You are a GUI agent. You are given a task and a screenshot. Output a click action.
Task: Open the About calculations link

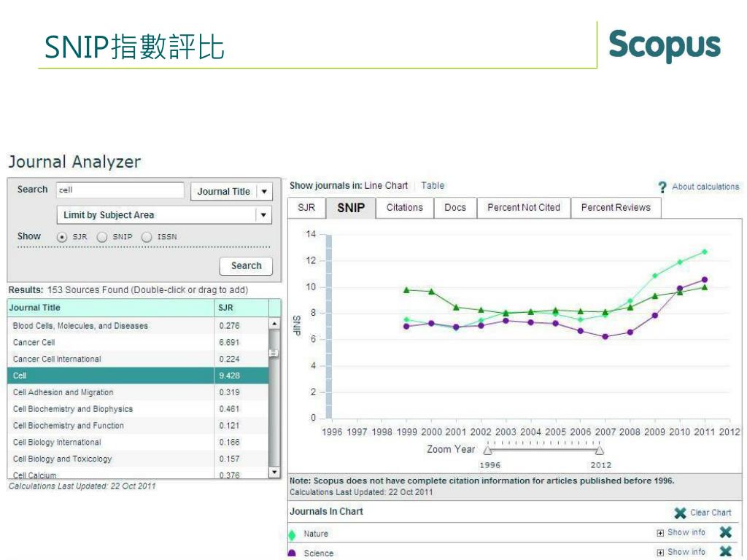point(705,187)
